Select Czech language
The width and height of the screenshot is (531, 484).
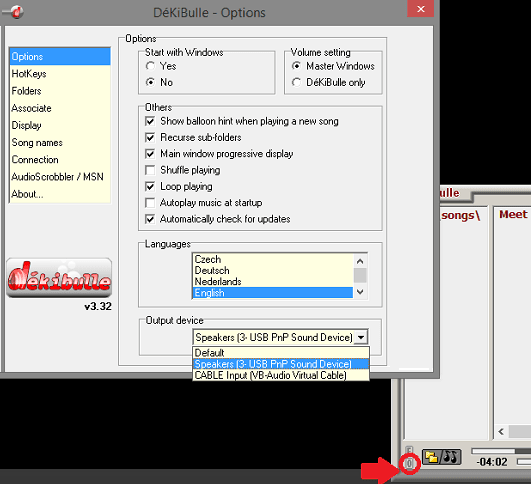(x=273, y=259)
